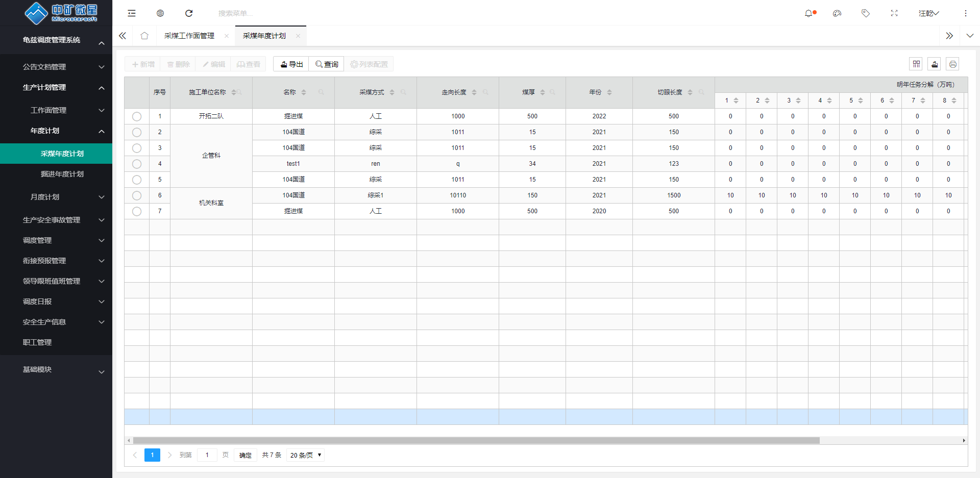Open the globe website icon
The image size is (980, 478).
point(160,13)
